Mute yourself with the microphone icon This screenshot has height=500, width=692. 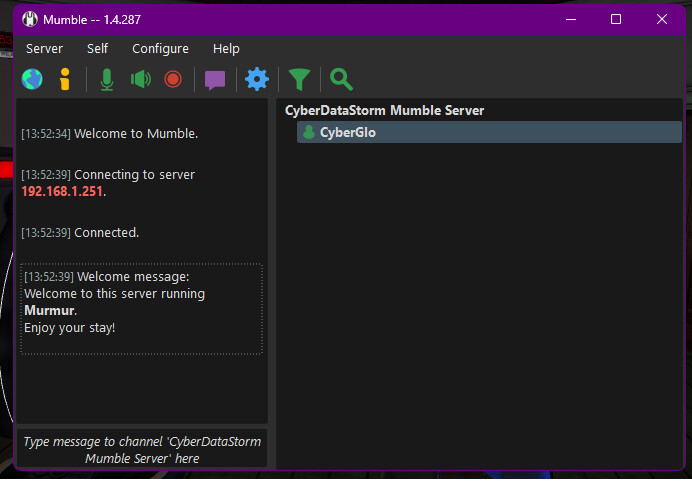pyautogui.click(x=107, y=79)
